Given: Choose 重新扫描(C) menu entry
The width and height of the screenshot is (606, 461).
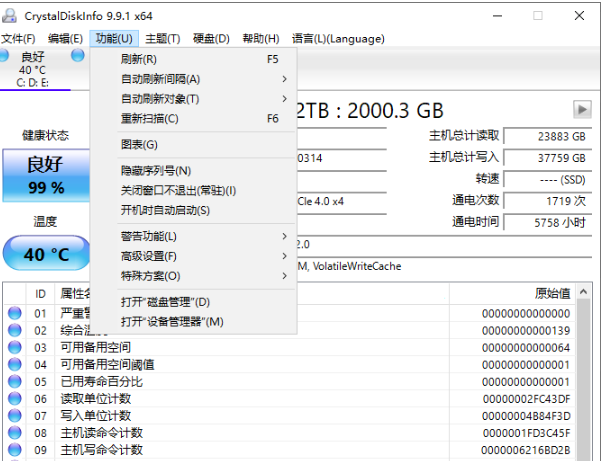Looking at the screenshot, I should [193, 119].
